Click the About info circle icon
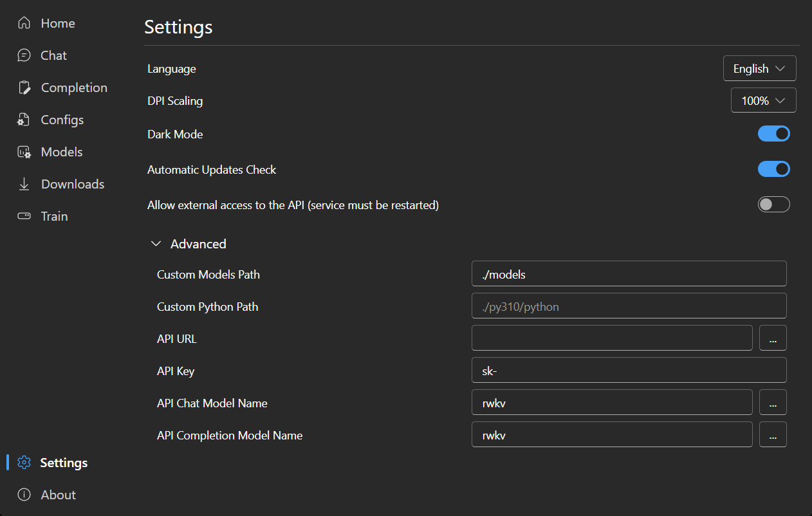 24,495
